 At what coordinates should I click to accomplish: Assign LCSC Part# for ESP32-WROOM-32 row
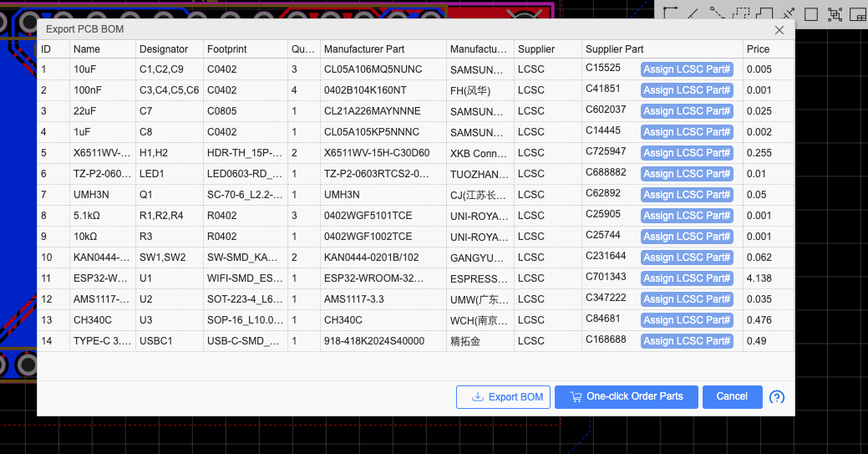pyautogui.click(x=687, y=278)
